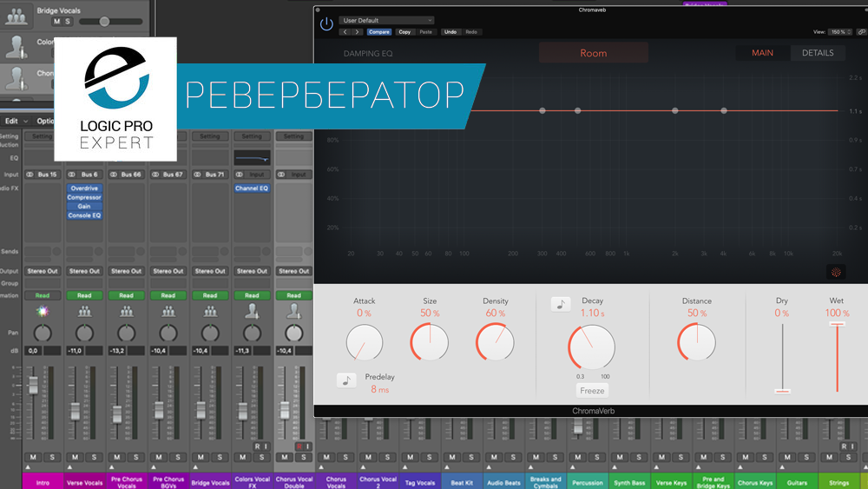Toggle the visualization icon in display corner
Image resolution: width=868 pixels, height=489 pixels.
coord(836,272)
